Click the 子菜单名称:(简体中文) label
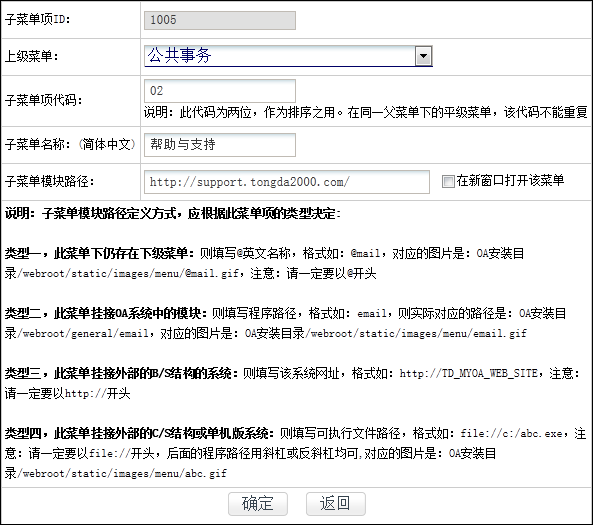Image resolution: width=593 pixels, height=525 pixels. pos(70,144)
